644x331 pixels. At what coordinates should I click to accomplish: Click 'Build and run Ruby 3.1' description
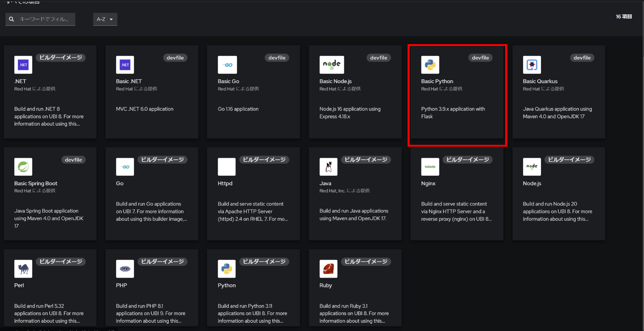pos(354,314)
